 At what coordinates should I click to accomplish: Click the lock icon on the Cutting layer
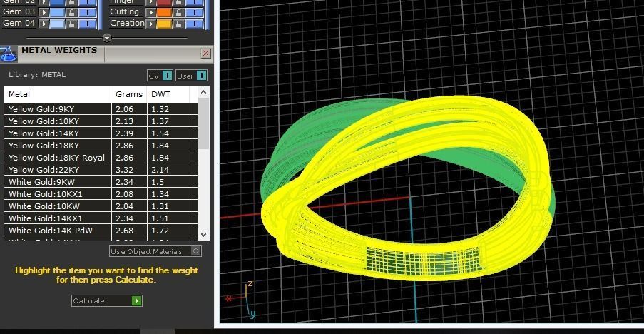point(179,13)
